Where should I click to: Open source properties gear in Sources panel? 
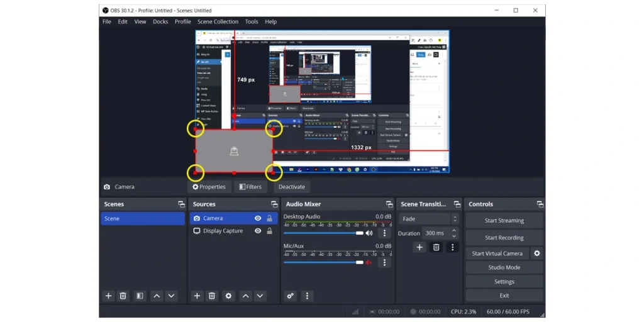229,296
